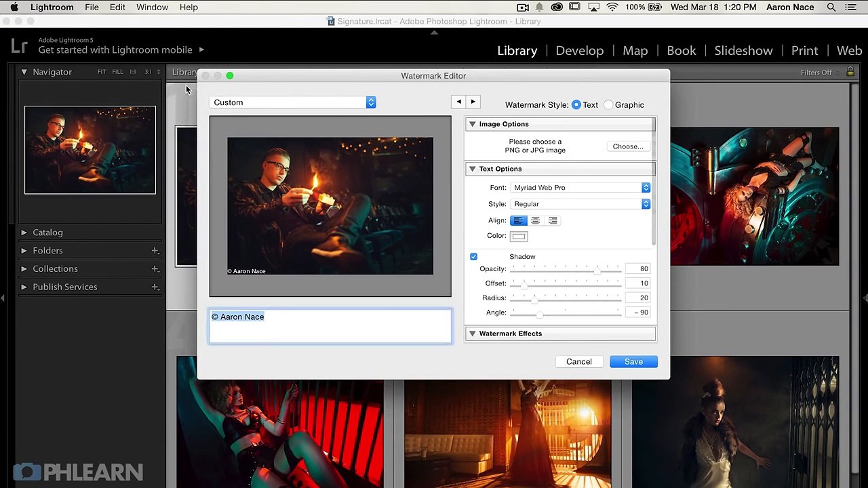Viewport: 868px width, 488px height.
Task: Click the shadow Radius slider handle
Action: click(534, 300)
